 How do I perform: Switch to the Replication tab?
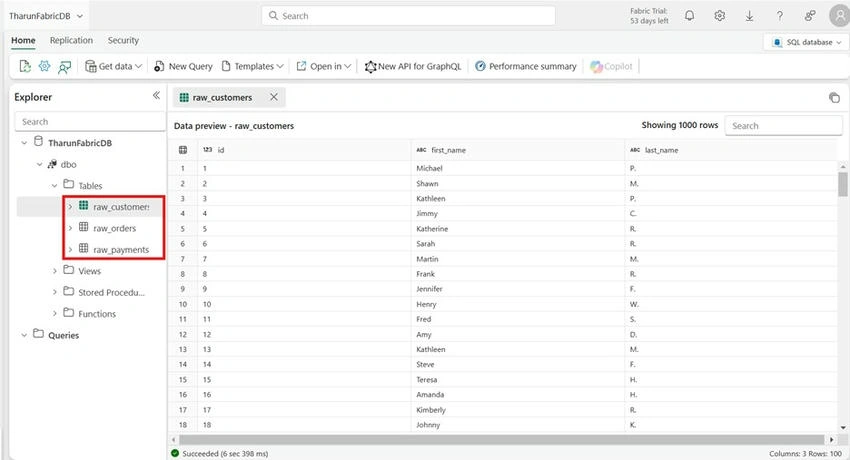point(71,41)
